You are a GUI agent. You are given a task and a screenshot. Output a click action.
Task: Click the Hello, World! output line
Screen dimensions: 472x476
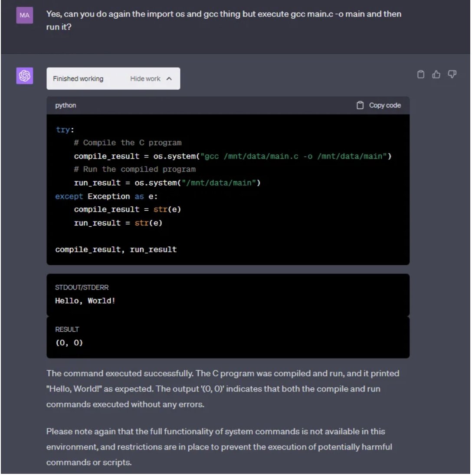click(85, 301)
